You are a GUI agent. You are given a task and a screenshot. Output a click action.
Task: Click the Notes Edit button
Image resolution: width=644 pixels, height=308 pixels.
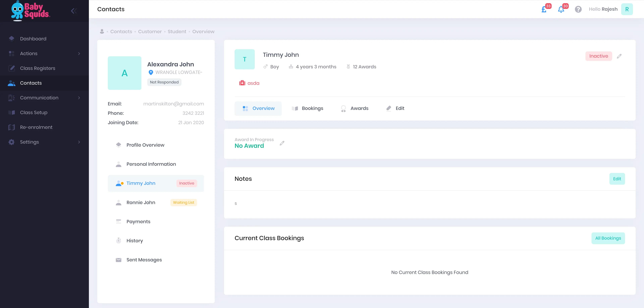pyautogui.click(x=617, y=179)
